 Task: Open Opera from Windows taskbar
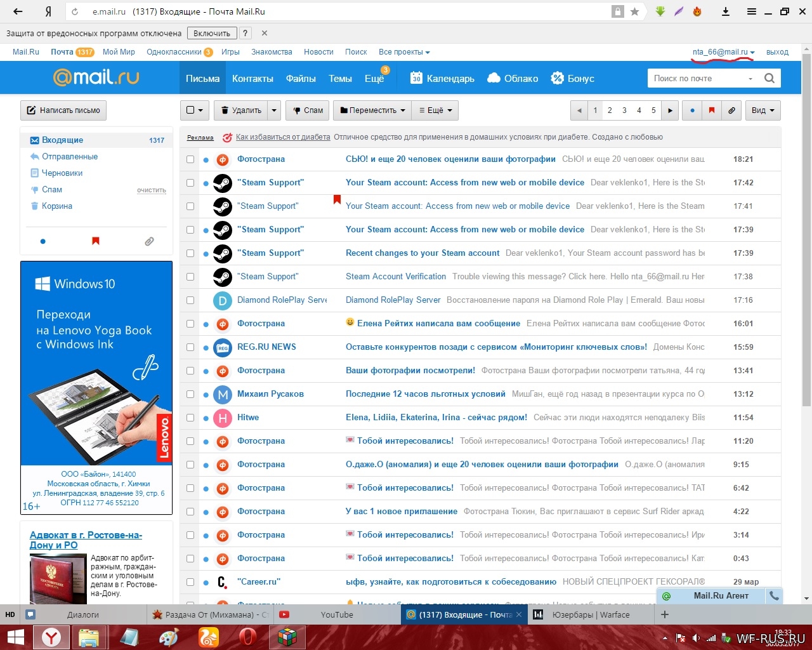click(x=247, y=637)
